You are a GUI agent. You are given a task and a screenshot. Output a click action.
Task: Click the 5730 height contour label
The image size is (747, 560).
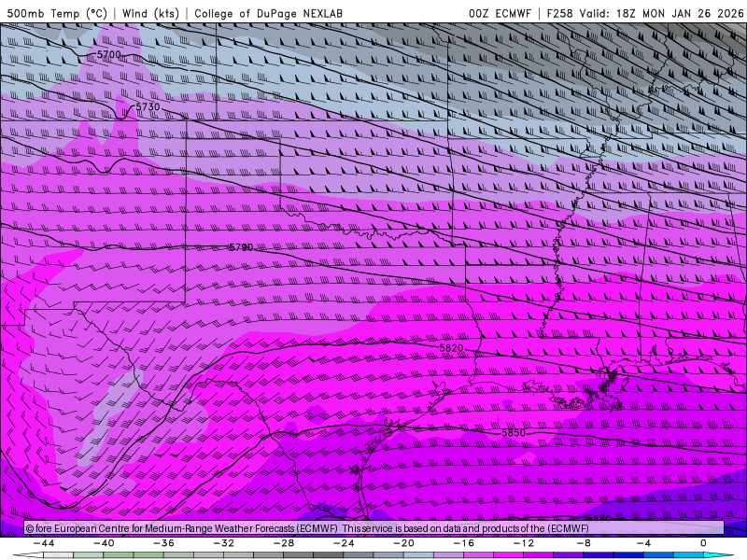point(148,106)
